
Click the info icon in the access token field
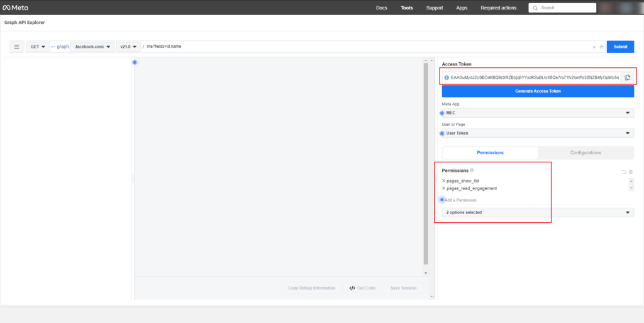click(447, 77)
